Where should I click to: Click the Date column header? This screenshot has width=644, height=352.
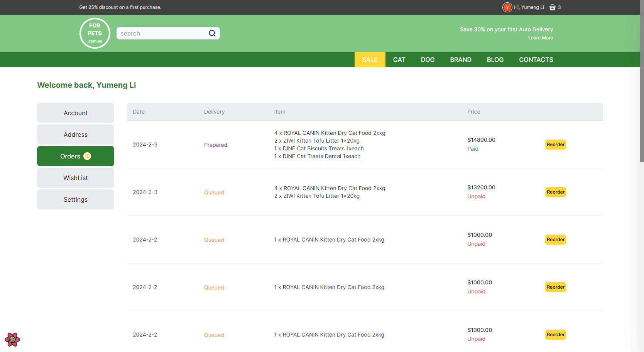[x=139, y=112]
